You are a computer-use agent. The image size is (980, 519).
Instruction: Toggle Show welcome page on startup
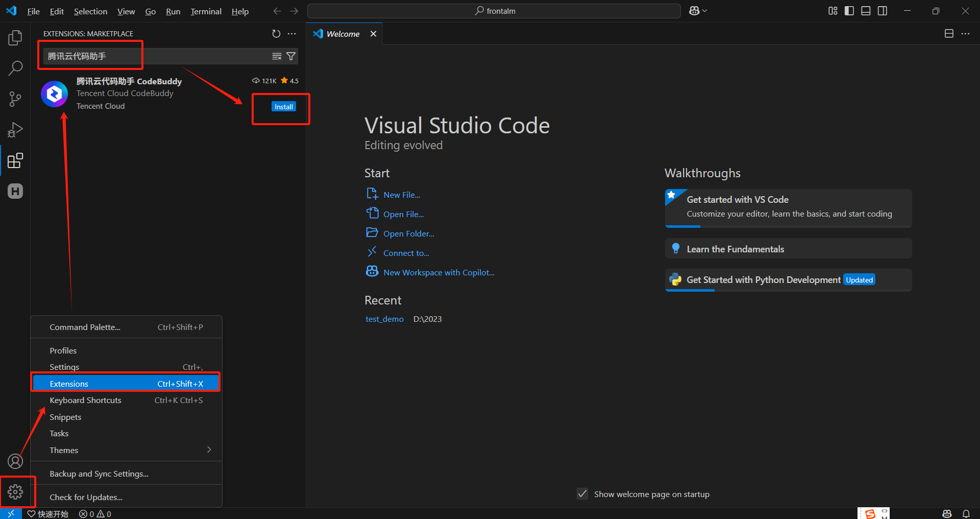(x=582, y=494)
